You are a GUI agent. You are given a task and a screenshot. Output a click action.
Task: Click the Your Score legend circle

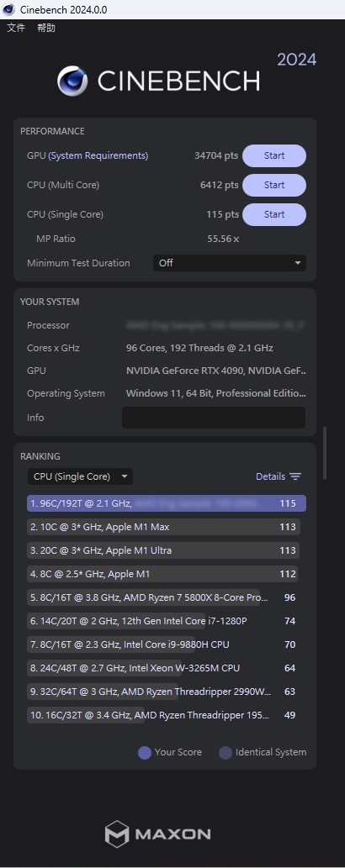145,752
